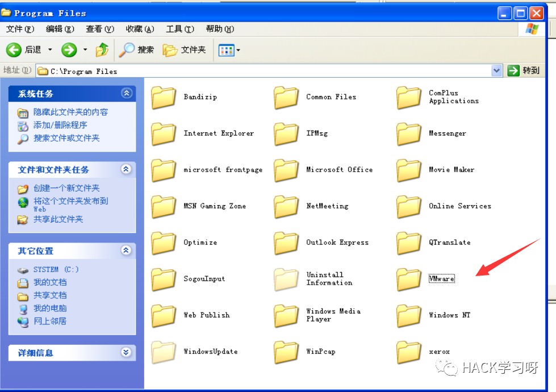Select the Bandizip folder icon
The width and height of the screenshot is (556, 392).
pos(164,97)
